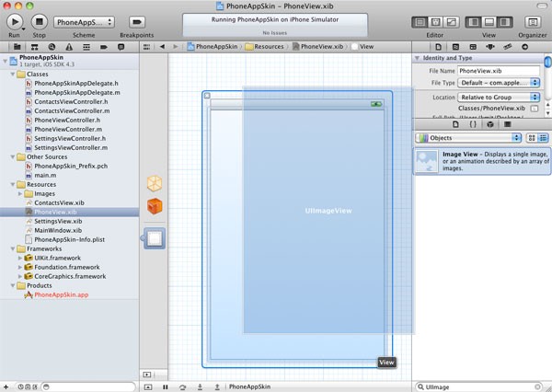Show the Code Snippet library
The width and height of the screenshot is (552, 392).
pyautogui.click(x=473, y=124)
